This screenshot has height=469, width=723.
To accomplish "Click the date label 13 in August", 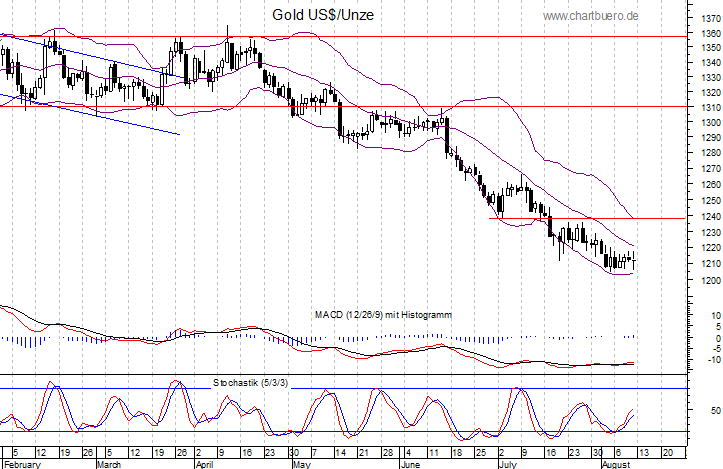I will [643, 453].
